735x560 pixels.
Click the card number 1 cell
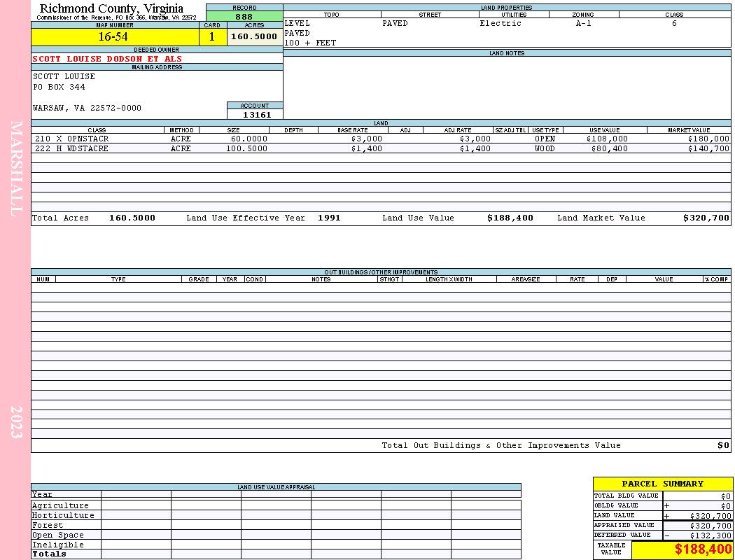tap(213, 36)
